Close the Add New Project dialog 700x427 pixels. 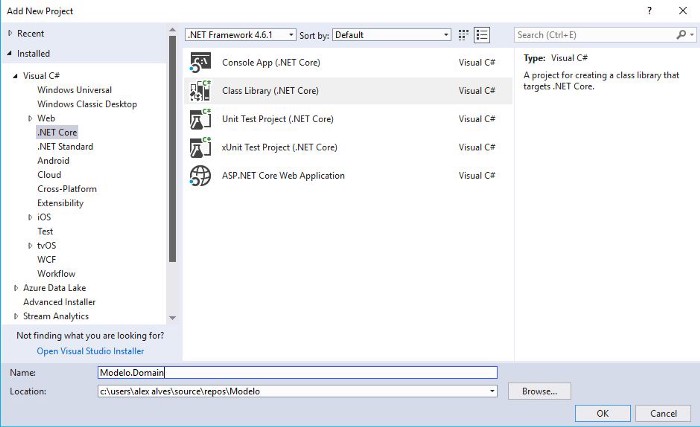click(x=683, y=11)
